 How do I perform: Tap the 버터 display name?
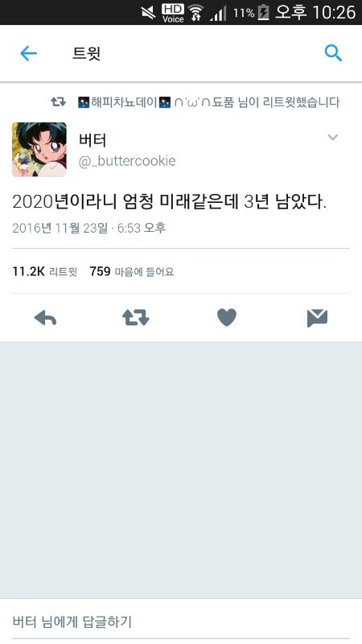pyautogui.click(x=93, y=140)
